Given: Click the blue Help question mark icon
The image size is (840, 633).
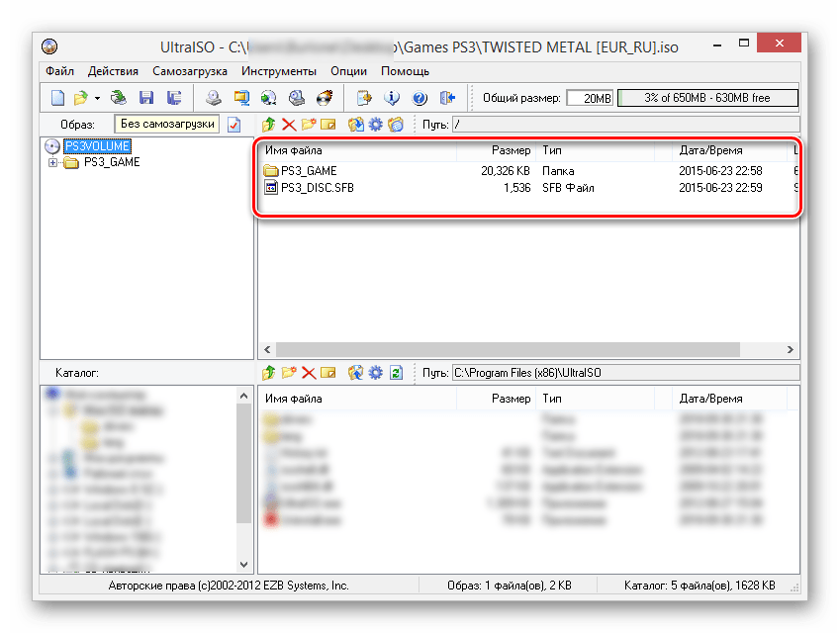Looking at the screenshot, I should click(419, 98).
